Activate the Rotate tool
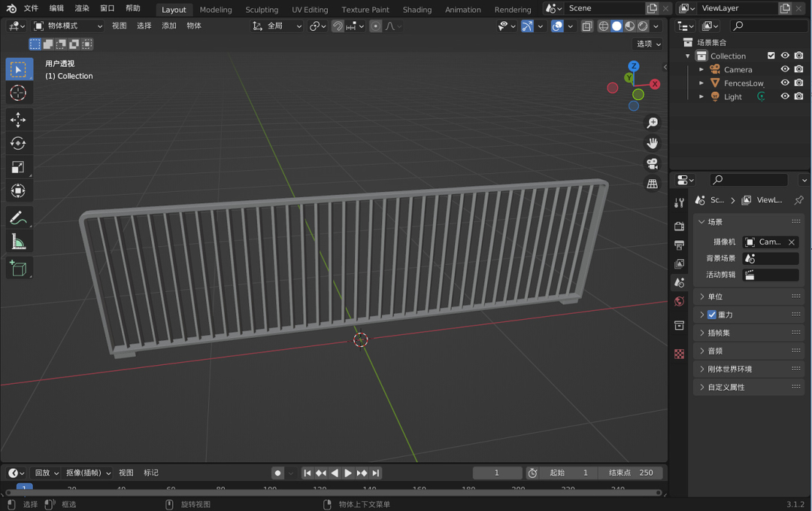 [19, 144]
